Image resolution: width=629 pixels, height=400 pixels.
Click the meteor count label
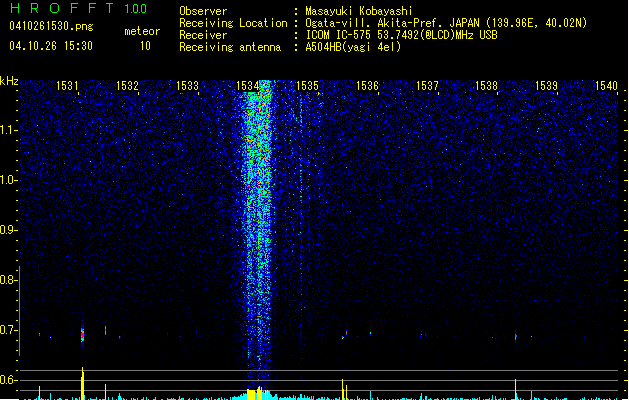click(142, 31)
